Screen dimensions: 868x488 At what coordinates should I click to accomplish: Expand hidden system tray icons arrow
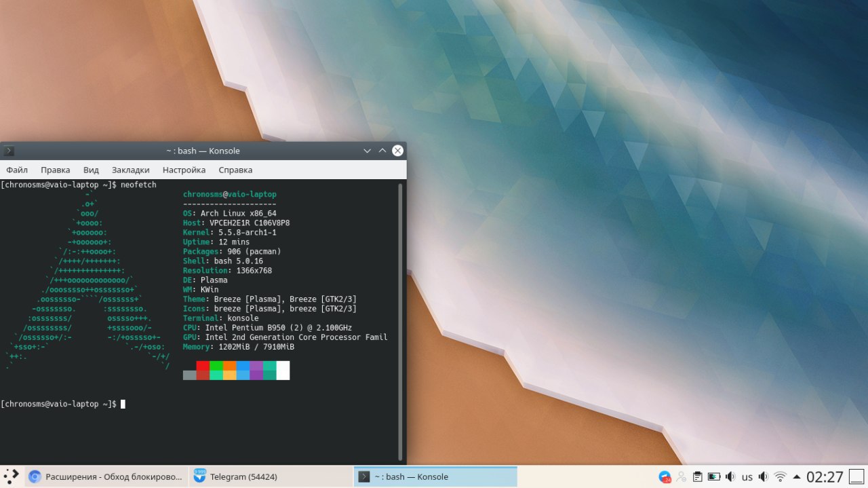click(x=796, y=476)
